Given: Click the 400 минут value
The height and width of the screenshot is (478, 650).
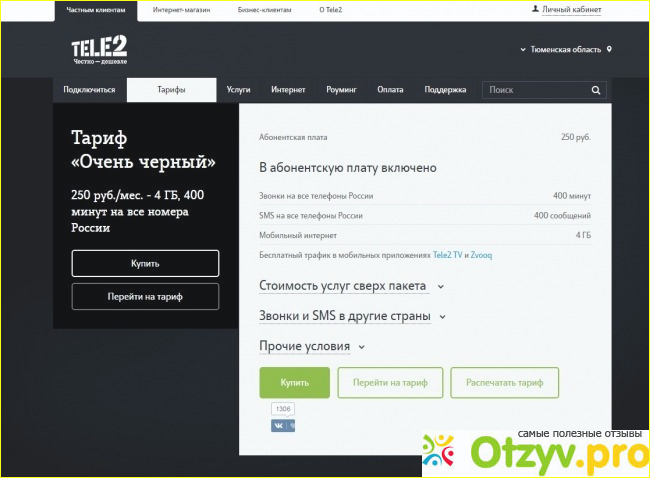Looking at the screenshot, I should click(x=572, y=196).
